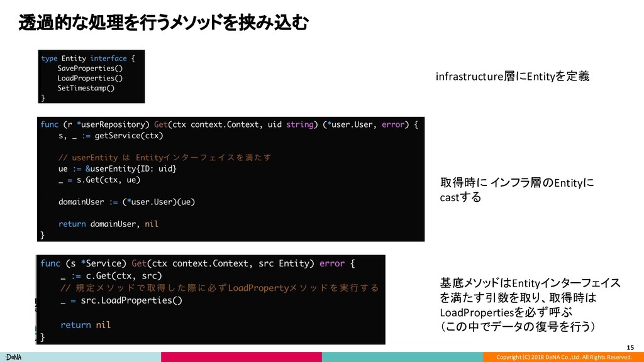Click the slide title 透過的な処理を行うメソッドを挟み込む
The image size is (644, 362).
coord(163,23)
